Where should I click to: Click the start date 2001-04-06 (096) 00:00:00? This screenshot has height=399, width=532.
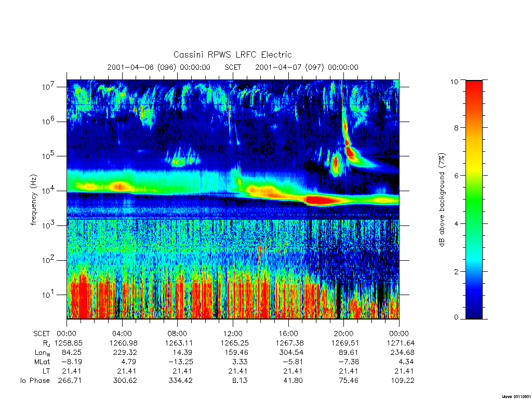[159, 67]
